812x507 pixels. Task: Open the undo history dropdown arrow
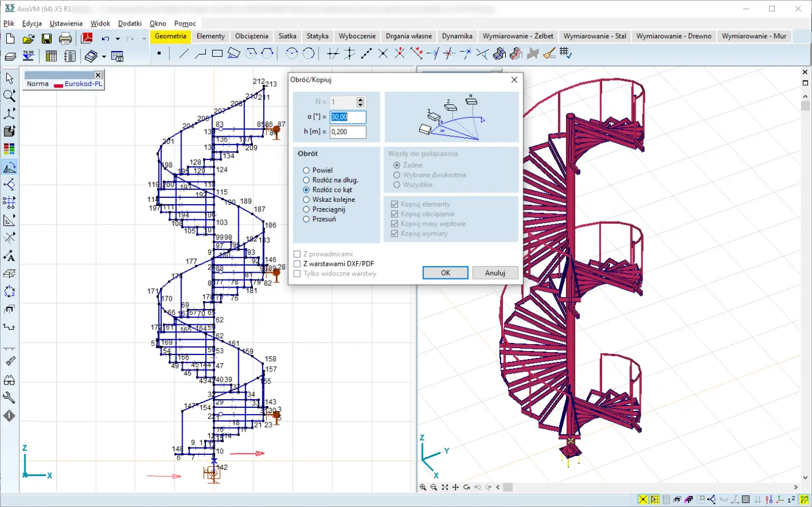(x=117, y=39)
